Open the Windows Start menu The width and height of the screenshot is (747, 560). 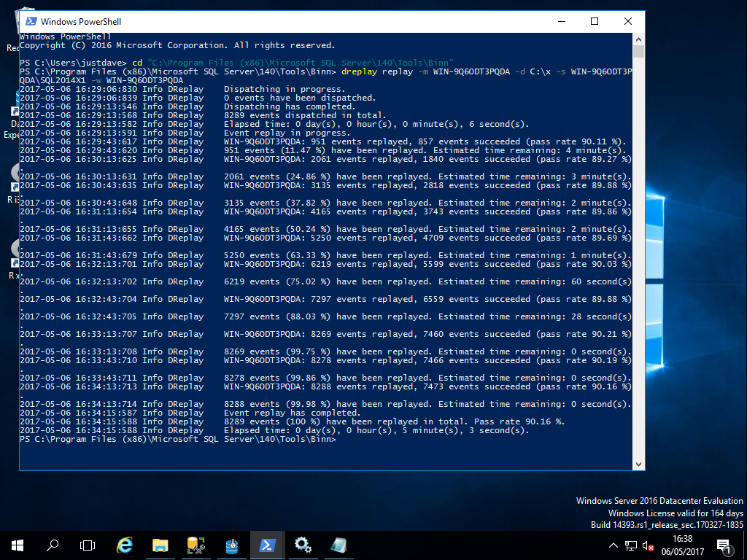click(17, 545)
